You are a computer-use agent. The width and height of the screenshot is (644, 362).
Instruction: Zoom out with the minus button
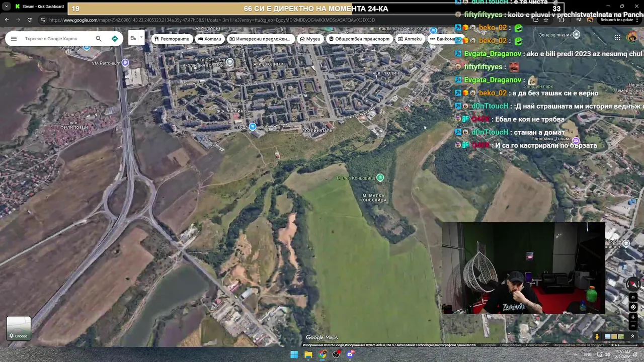633,326
